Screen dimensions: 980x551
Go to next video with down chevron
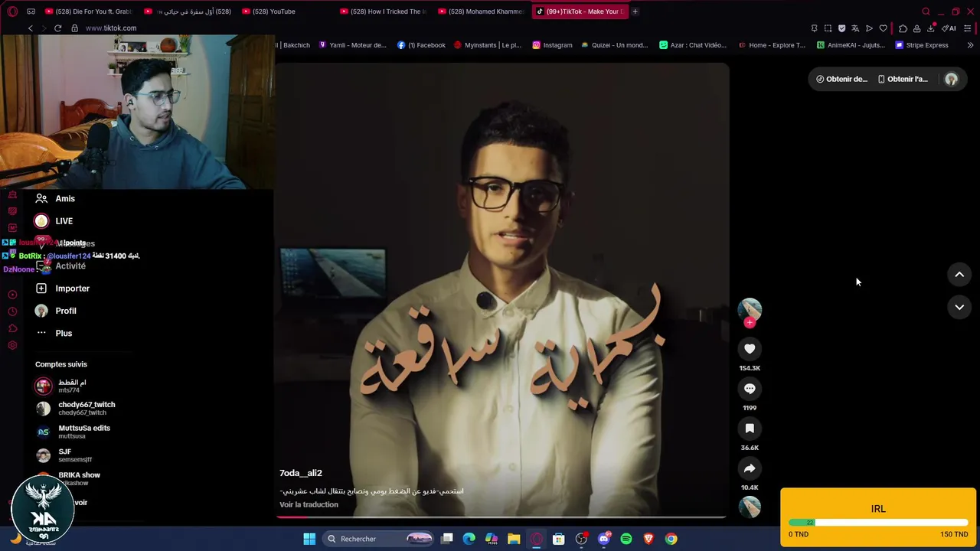pyautogui.click(x=959, y=307)
